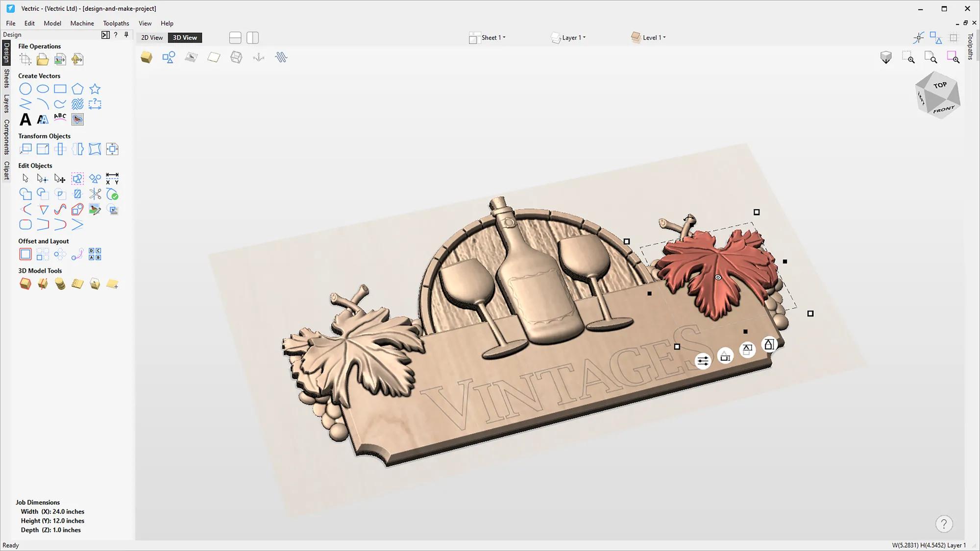Open the Level 1 dropdown
Screen dimensions: 980x551
652,37
